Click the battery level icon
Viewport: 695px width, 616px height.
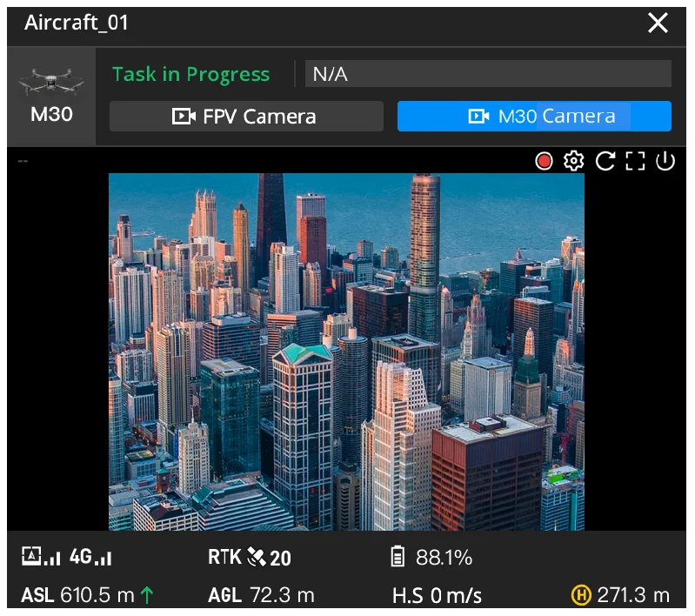[398, 558]
